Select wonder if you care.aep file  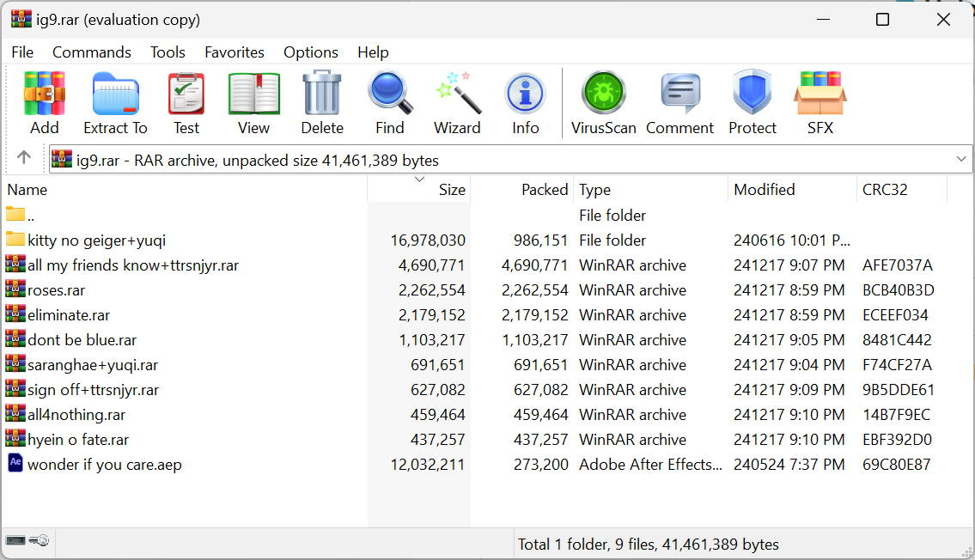(104, 465)
